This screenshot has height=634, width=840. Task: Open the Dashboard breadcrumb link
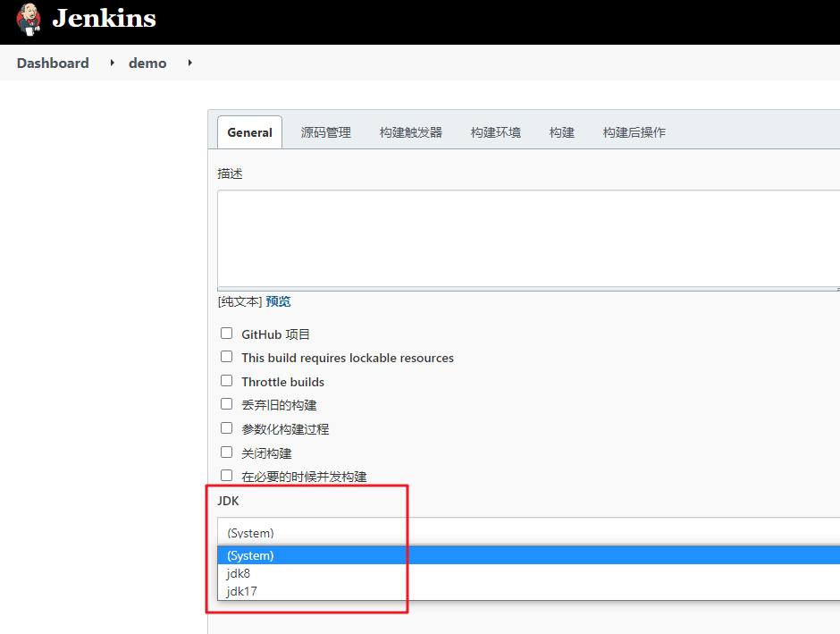(53, 63)
